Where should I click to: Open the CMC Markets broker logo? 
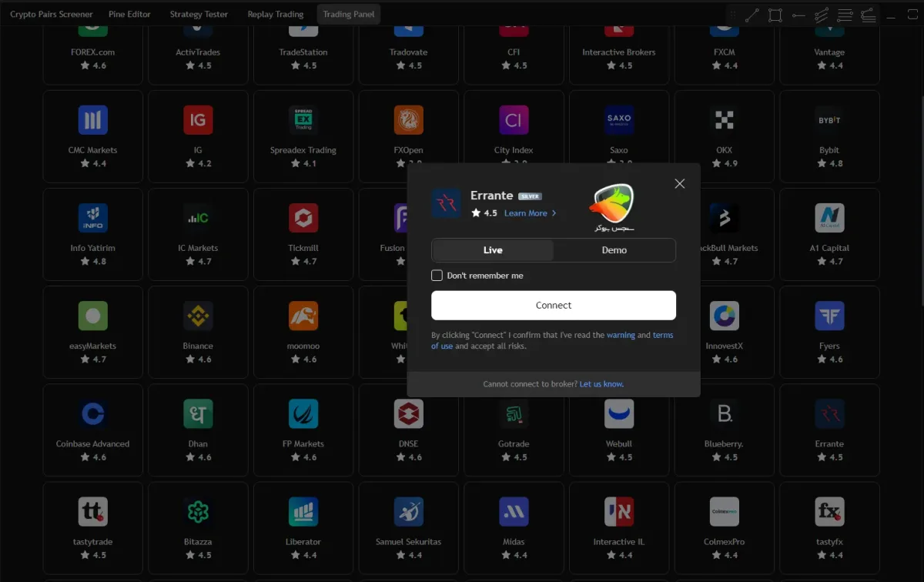pyautogui.click(x=92, y=120)
